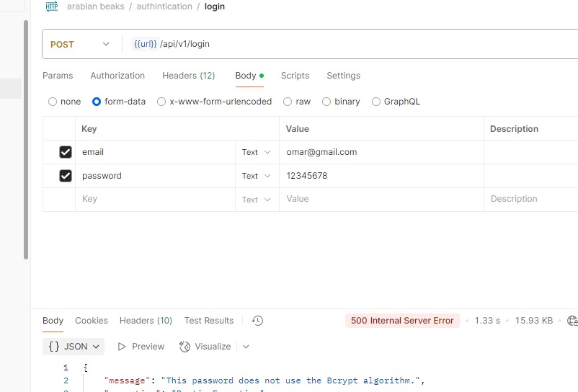Image resolution: width=578 pixels, height=392 pixels.
Task: Choose x-www-form-urlencoded body option
Action: tap(161, 102)
